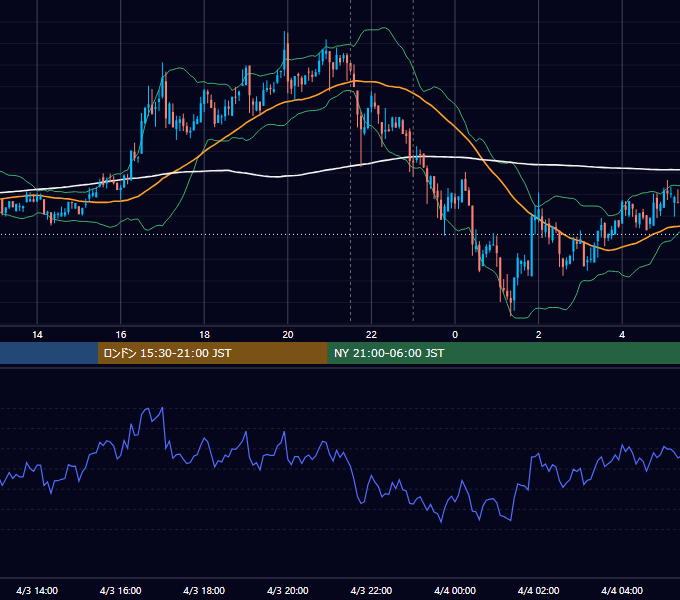The width and height of the screenshot is (680, 600).
Task: Click the price axis hour label 20
Action: pos(288,335)
